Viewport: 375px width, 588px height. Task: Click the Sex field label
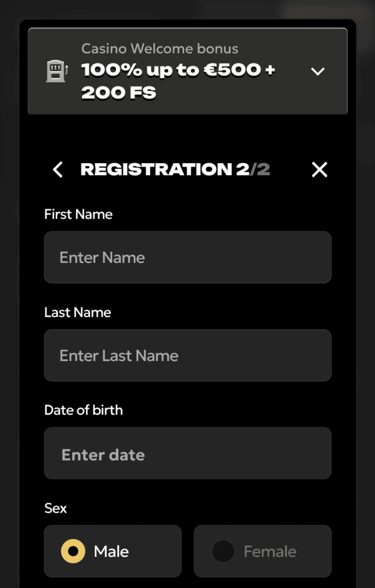click(56, 508)
